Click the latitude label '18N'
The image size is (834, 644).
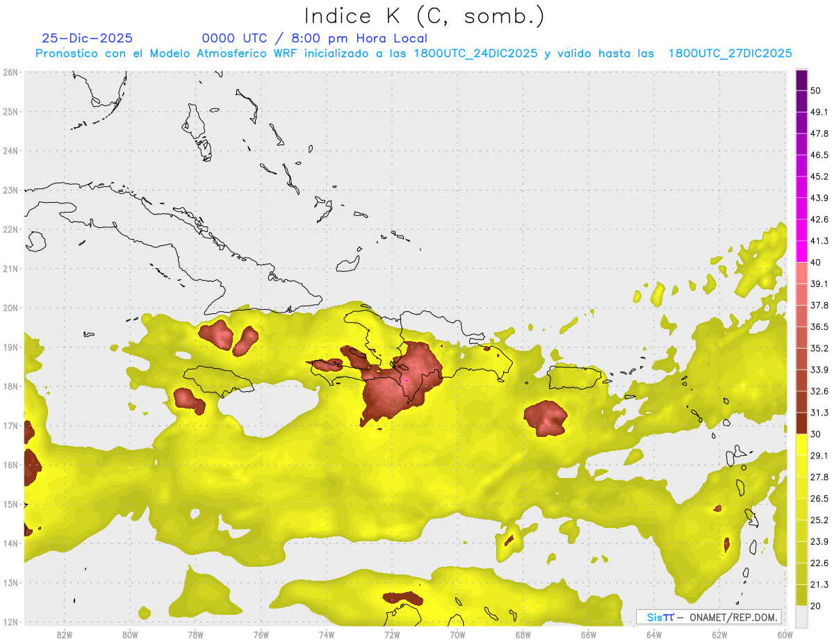[x=10, y=386]
